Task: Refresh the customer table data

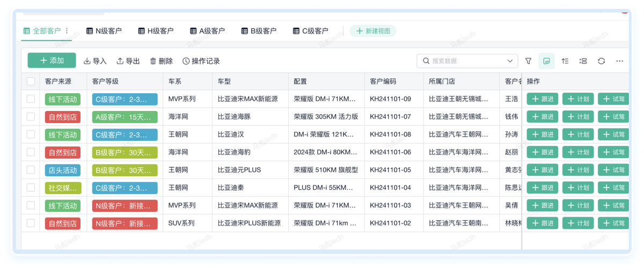Action: point(602,61)
